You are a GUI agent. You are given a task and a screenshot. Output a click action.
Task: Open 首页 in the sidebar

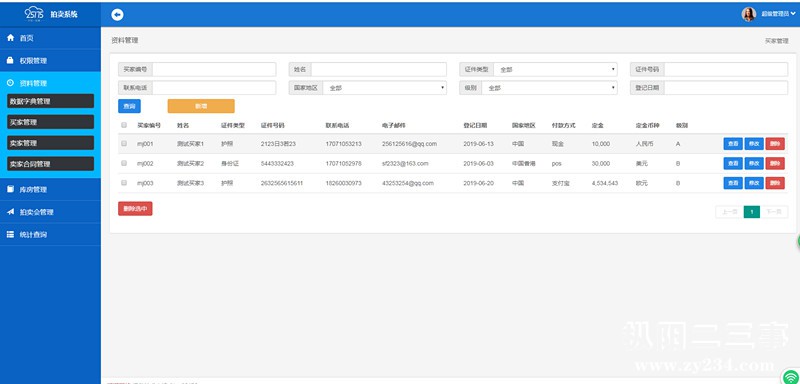pos(51,38)
